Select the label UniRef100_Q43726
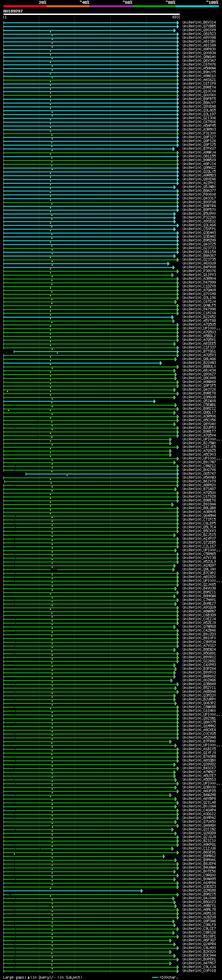The image size is (222, 980). [x=199, y=390]
